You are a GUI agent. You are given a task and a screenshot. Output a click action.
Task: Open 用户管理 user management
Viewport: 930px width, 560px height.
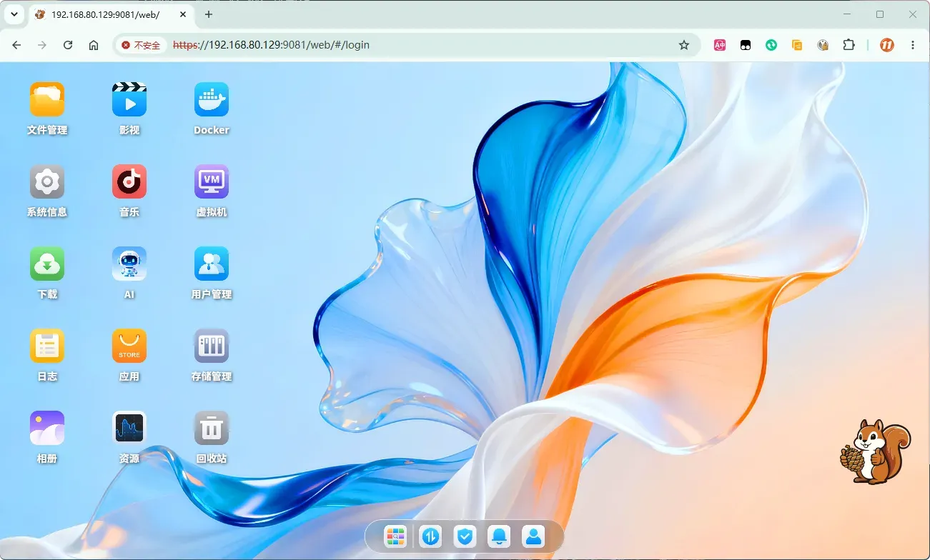point(212,264)
